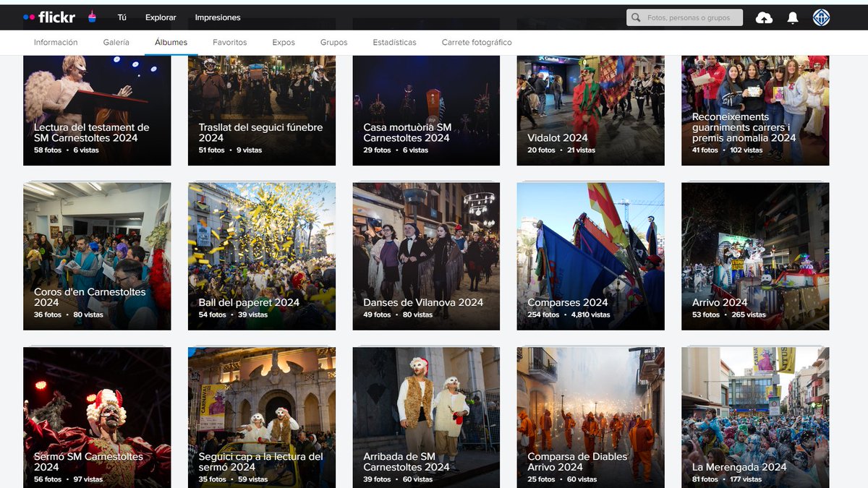The width and height of the screenshot is (868, 488).
Task: Open the Ball del paperet 2024 thumbnail
Action: point(261,256)
